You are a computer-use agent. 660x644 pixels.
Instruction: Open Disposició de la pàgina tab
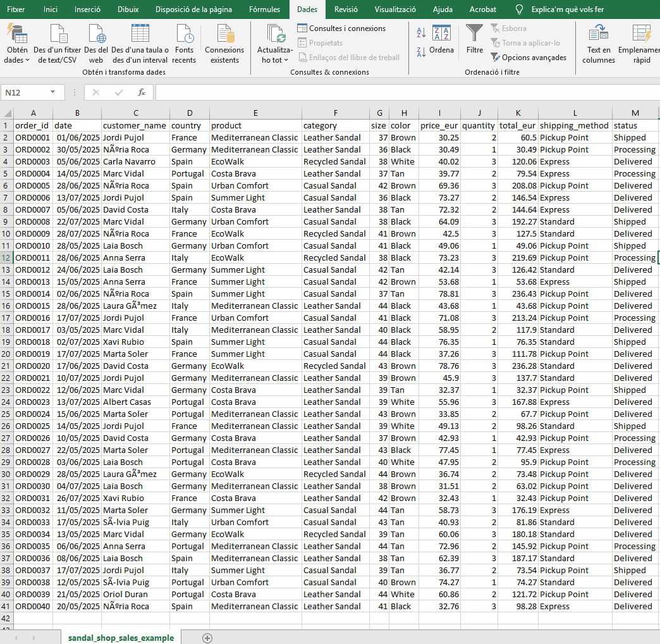[x=193, y=9]
